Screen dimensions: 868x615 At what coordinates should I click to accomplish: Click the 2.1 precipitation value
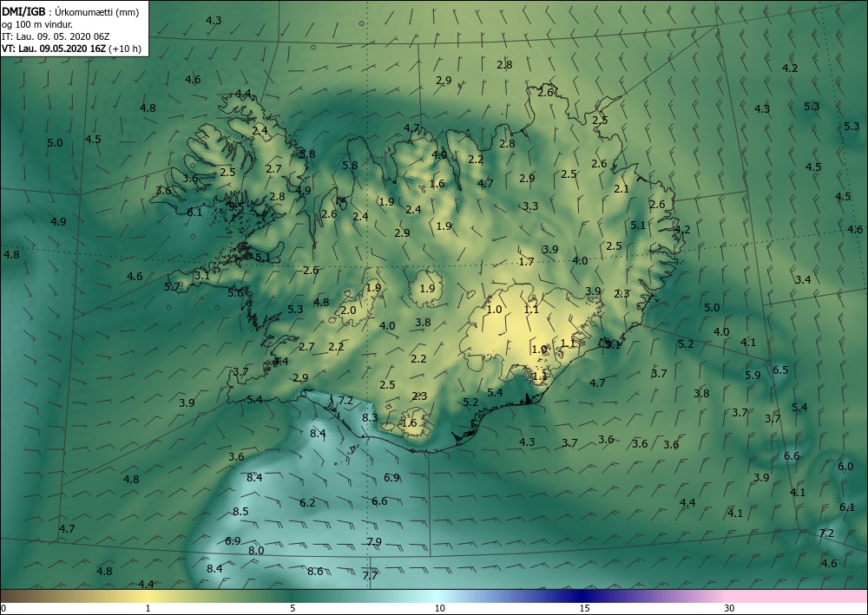[x=621, y=188]
